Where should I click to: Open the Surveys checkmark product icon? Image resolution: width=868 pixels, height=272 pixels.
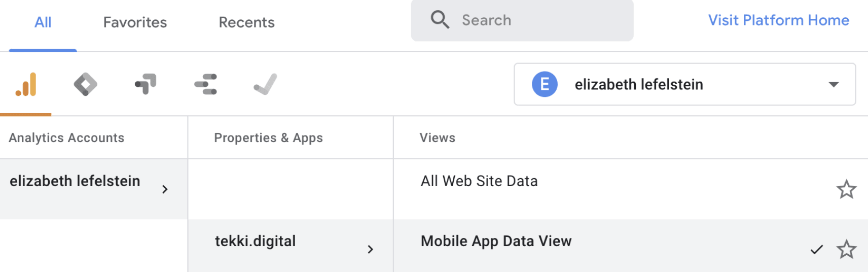(x=265, y=84)
